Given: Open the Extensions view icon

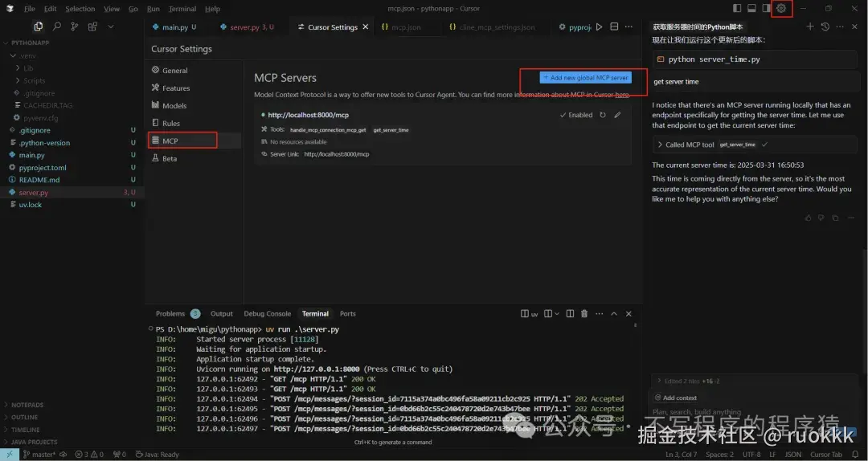Looking at the screenshot, I should pos(92,26).
